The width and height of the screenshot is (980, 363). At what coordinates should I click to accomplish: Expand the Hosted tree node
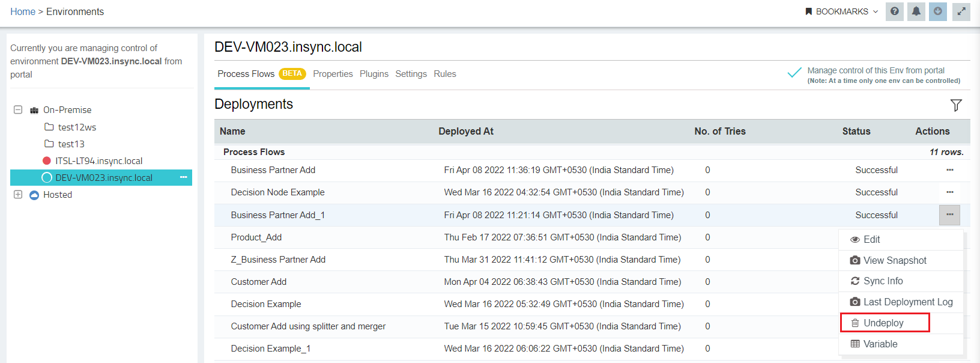coord(18,195)
